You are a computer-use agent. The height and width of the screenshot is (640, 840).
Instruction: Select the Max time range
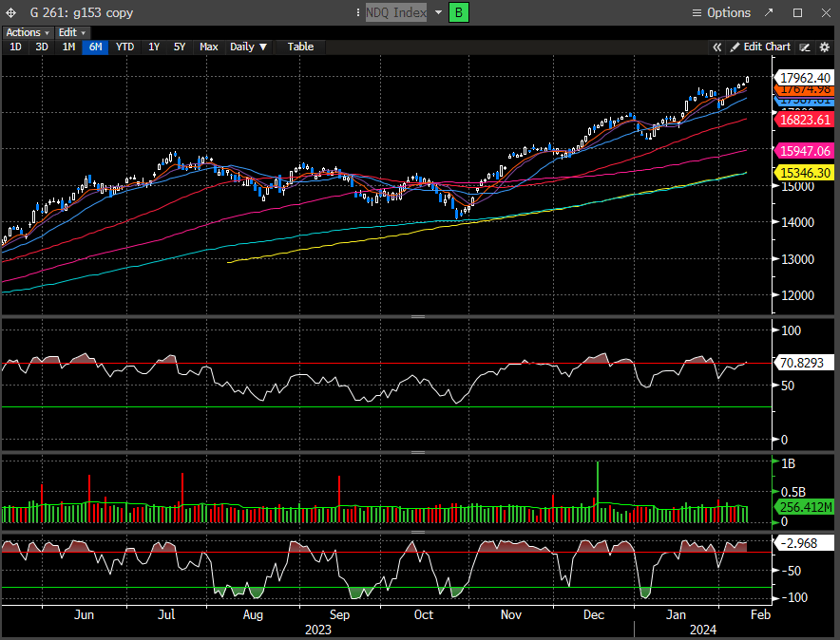[x=208, y=47]
